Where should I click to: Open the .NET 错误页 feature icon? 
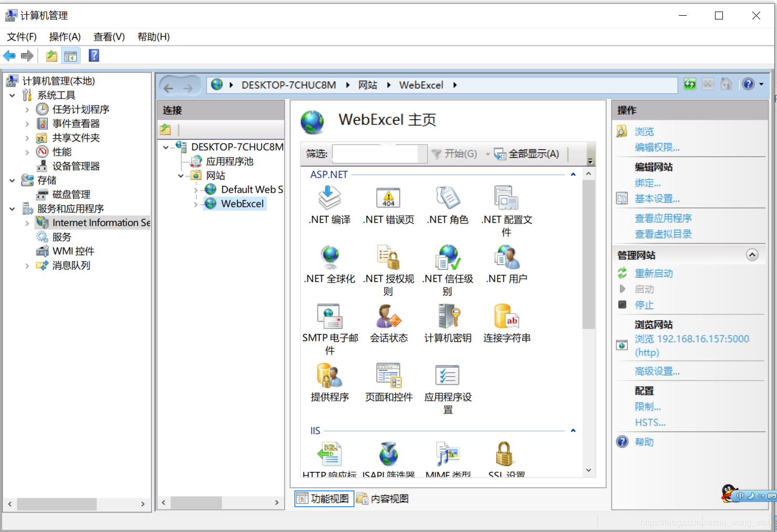point(389,199)
